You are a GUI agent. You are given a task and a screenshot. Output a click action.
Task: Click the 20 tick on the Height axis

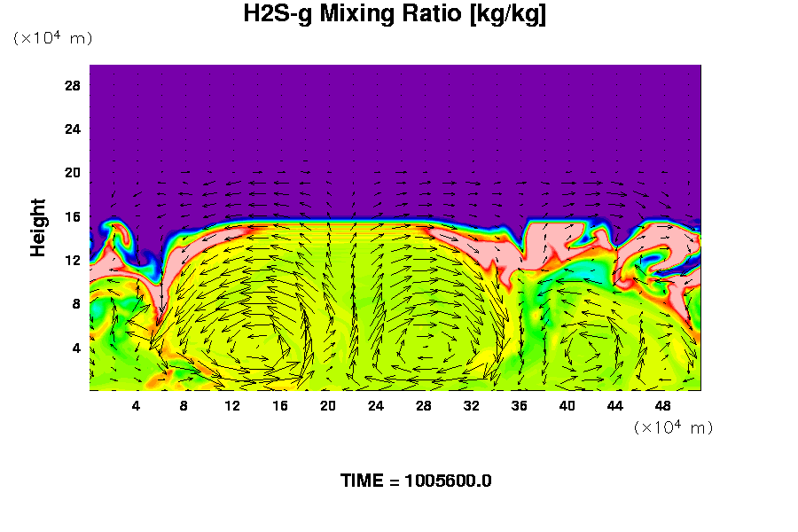[73, 173]
